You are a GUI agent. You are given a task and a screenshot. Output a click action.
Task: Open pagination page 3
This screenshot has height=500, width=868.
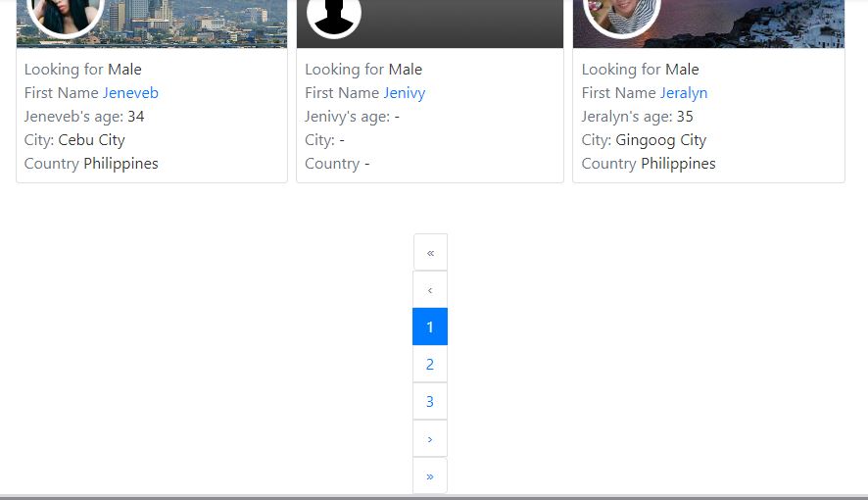point(430,401)
